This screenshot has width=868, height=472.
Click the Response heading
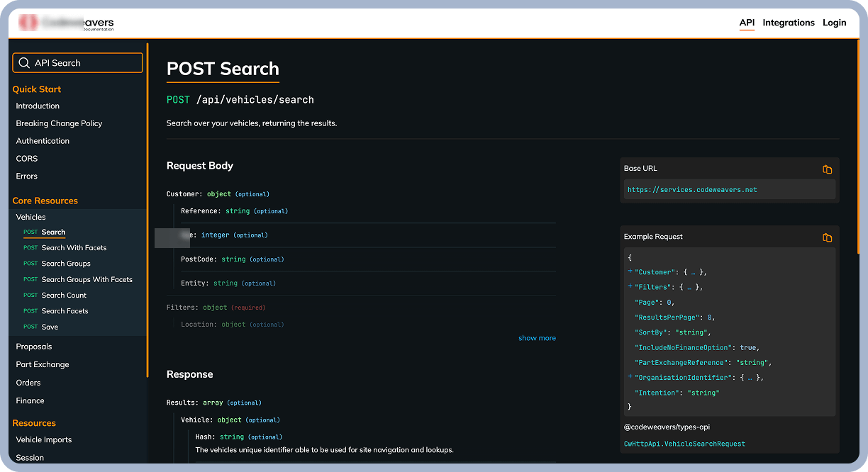(x=190, y=374)
